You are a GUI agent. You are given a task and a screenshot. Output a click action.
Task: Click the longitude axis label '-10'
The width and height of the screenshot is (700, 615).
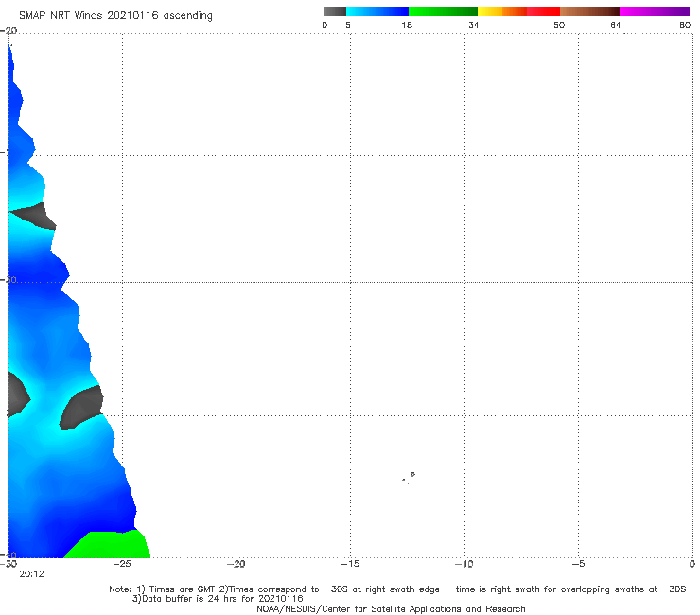[x=464, y=564]
